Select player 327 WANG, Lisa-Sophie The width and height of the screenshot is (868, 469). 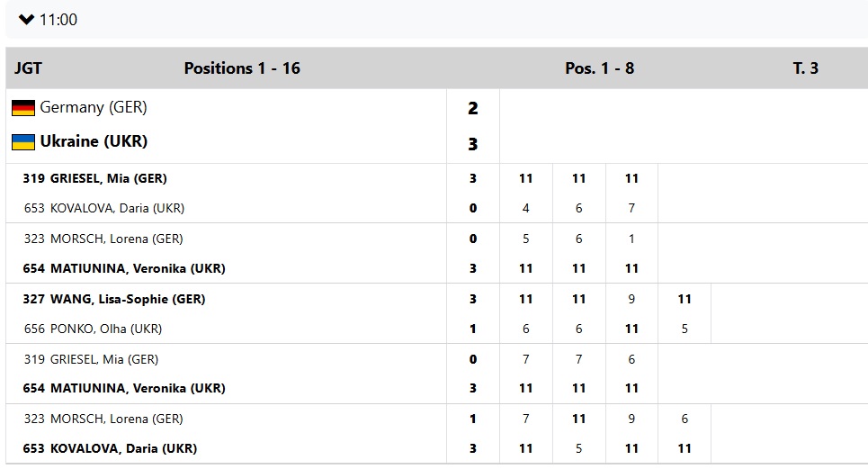tap(114, 299)
